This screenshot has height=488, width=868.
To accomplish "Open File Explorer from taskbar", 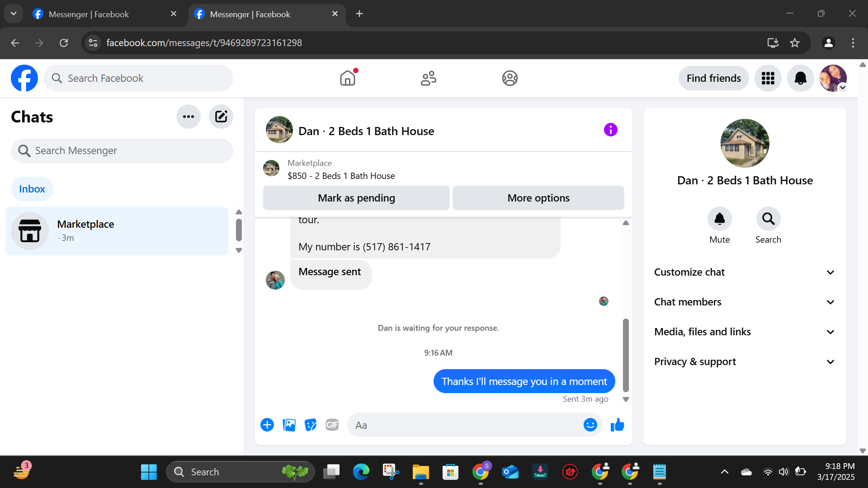I will pos(421,472).
